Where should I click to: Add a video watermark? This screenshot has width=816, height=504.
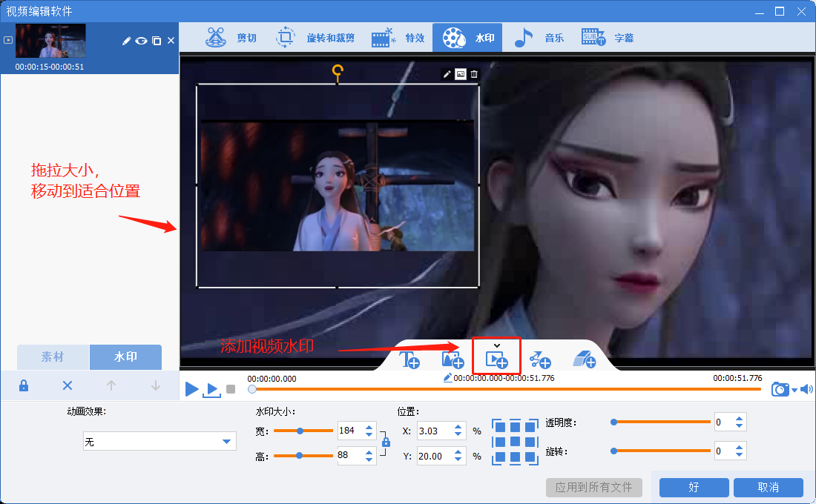(496, 360)
